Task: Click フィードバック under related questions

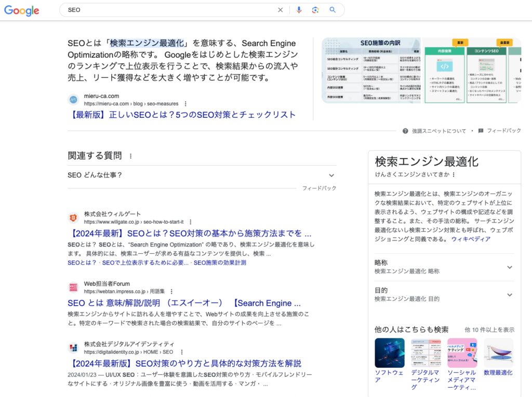Action: [320, 188]
